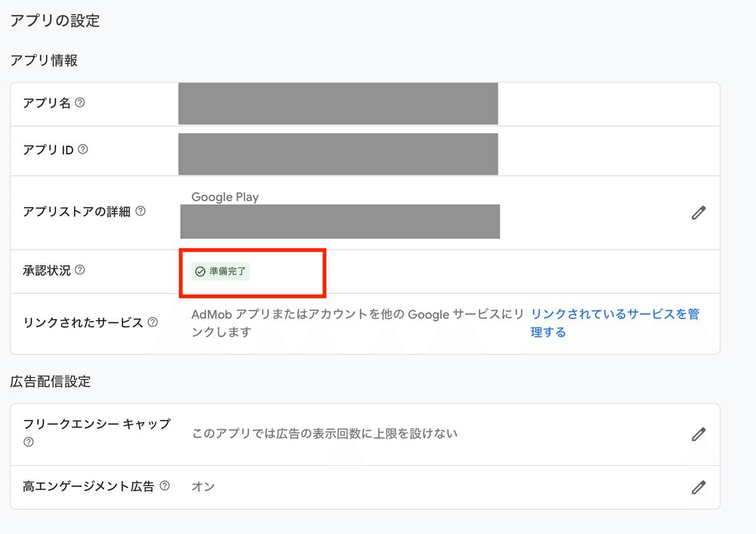Click the リンクされたサービス row label
Image resolution: width=756 pixels, height=534 pixels.
click(83, 322)
